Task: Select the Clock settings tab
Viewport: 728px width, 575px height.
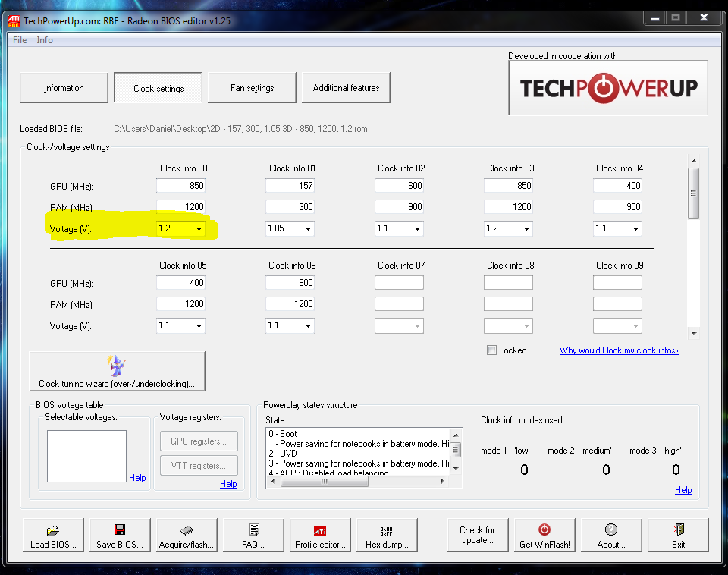Action: click(x=158, y=88)
